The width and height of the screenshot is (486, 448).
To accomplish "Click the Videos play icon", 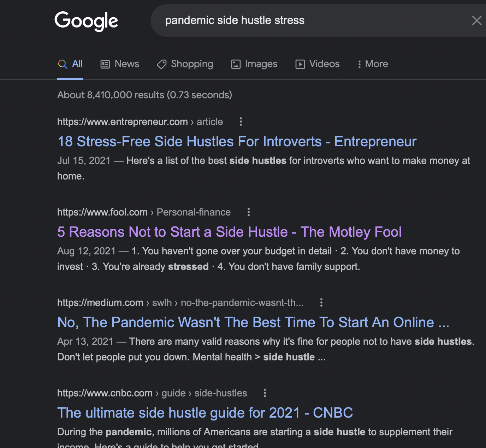I will [300, 64].
